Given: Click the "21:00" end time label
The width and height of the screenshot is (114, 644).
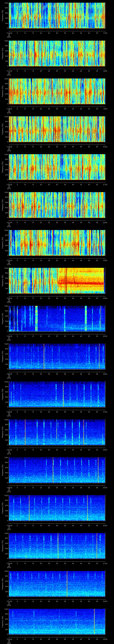Looking at the screenshot, I should (105, 184).
